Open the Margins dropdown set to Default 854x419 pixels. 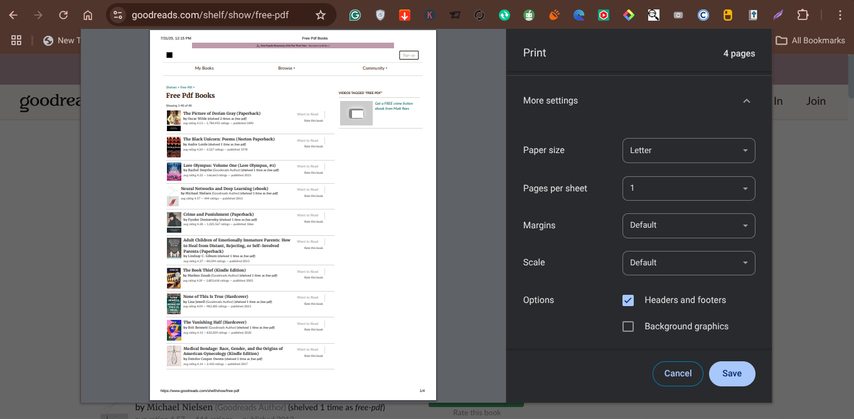coord(688,225)
